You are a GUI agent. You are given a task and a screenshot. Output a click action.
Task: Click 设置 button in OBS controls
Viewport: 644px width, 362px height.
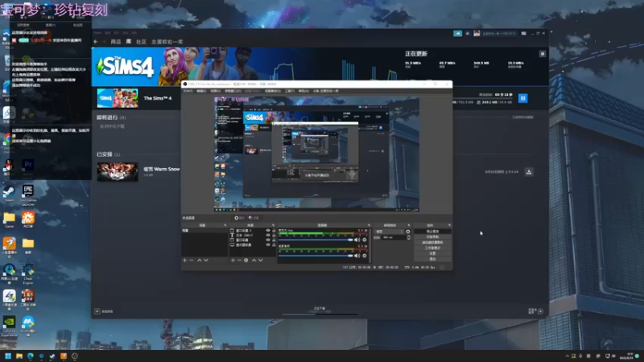(432, 253)
